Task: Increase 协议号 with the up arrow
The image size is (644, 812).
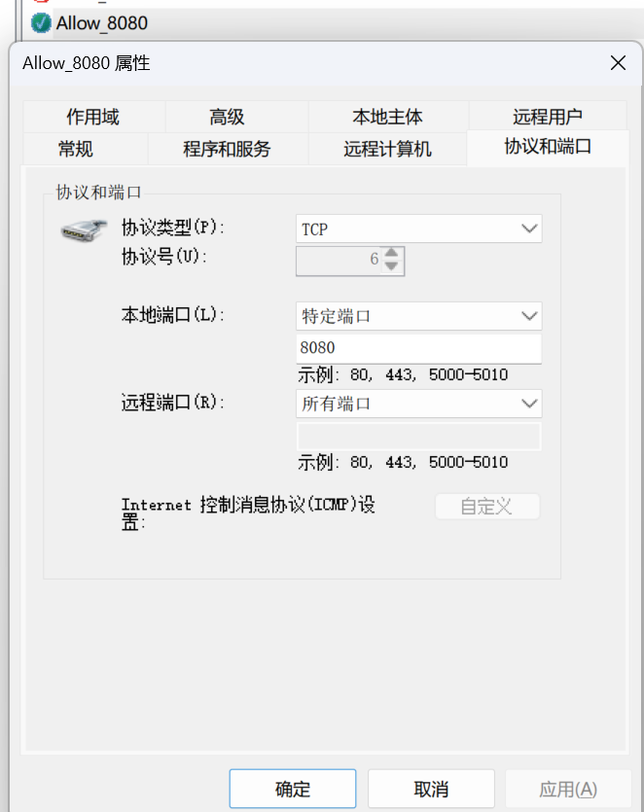Action: 391,254
